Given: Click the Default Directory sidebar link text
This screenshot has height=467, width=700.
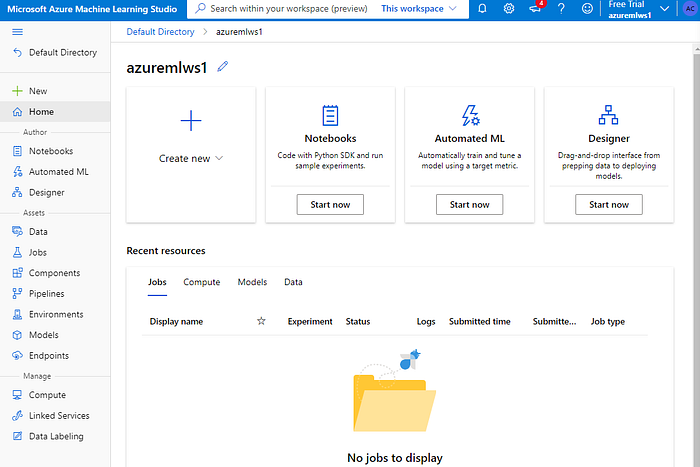Looking at the screenshot, I should click(63, 53).
